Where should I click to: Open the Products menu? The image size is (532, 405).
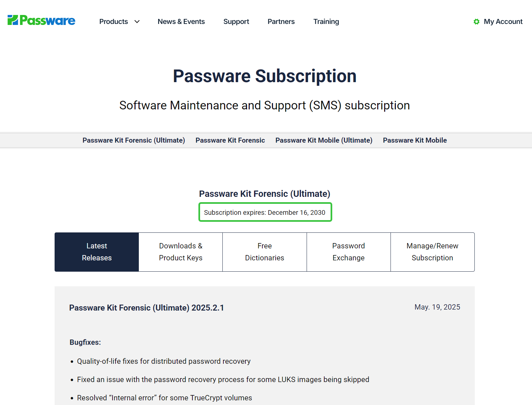click(x=114, y=22)
